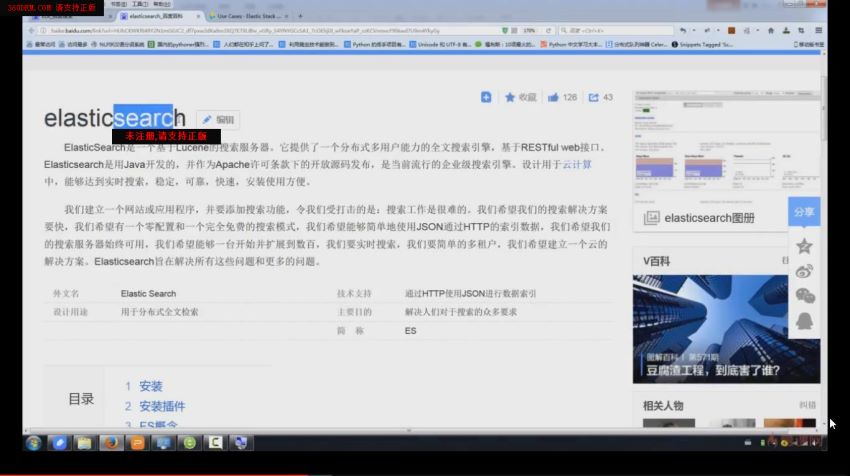This screenshot has height=476, width=850.
Task: Share to WeChat from the side panel
Action: pos(804,295)
